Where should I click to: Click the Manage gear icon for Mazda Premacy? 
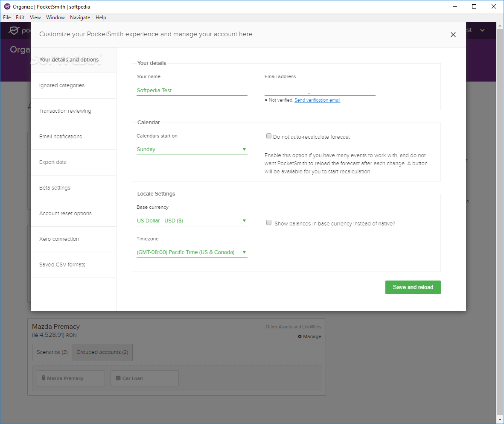(x=300, y=336)
